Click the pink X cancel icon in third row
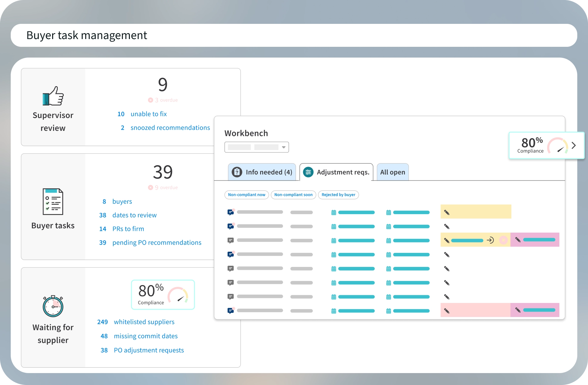 coord(503,240)
